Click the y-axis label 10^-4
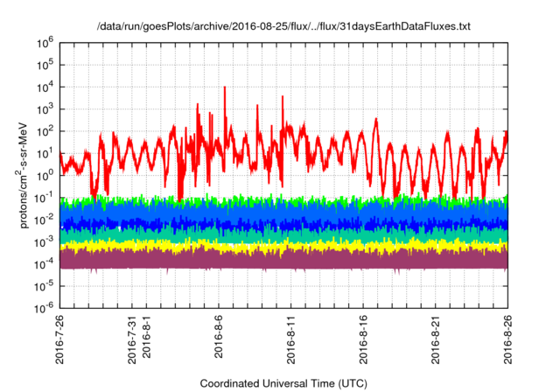 point(45,264)
